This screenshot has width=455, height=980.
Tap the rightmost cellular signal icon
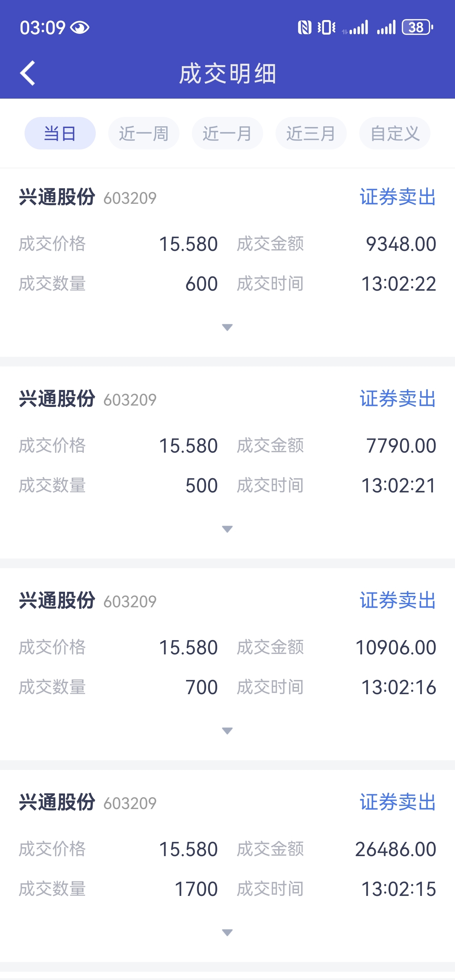click(386, 27)
